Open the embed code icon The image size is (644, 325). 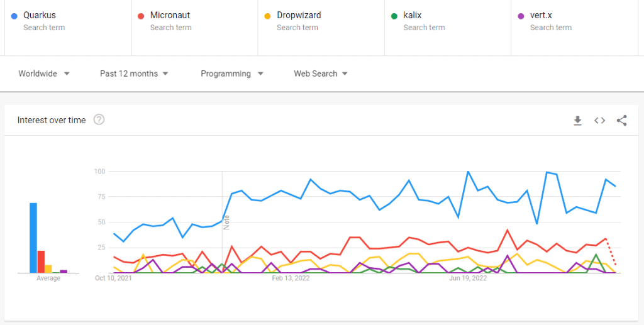pyautogui.click(x=599, y=121)
